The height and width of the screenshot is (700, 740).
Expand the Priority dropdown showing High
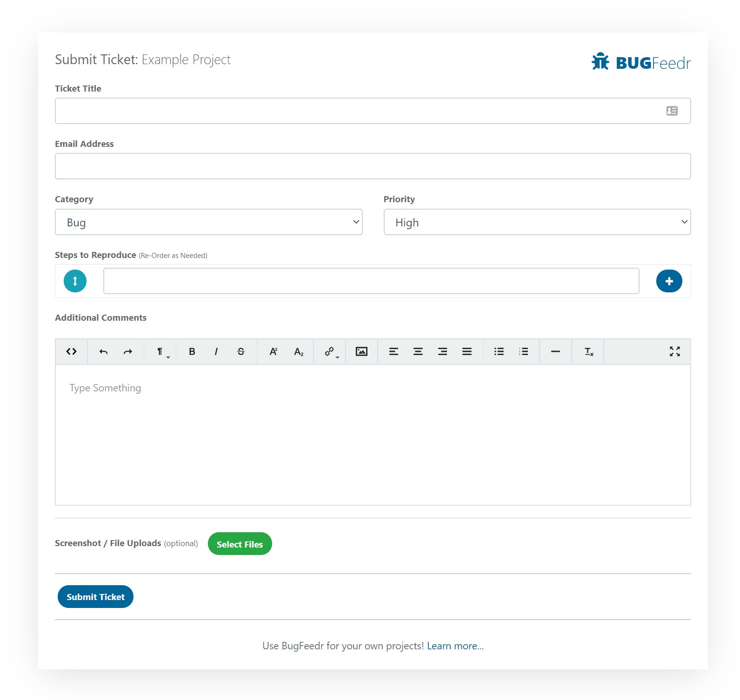coord(537,222)
